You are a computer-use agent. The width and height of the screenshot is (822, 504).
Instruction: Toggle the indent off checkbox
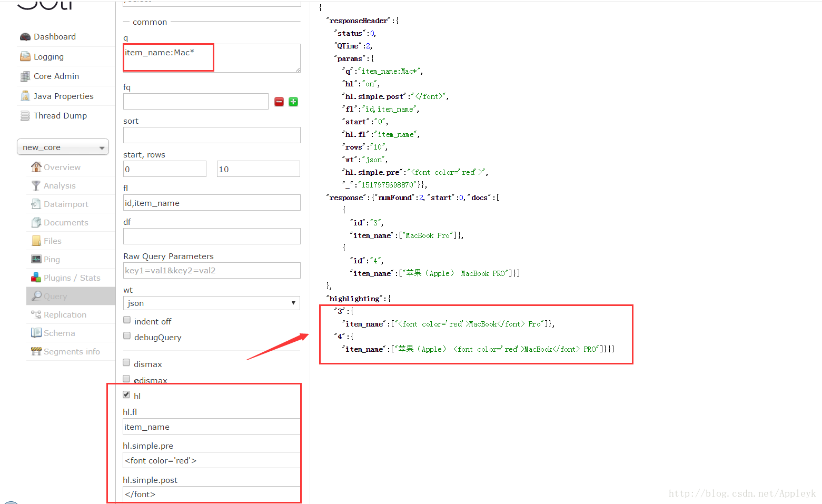(127, 320)
